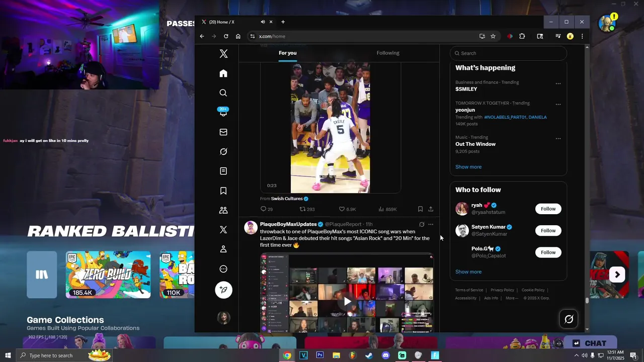Open more options for yeonjun trend
The width and height of the screenshot is (644, 362).
tap(558, 105)
